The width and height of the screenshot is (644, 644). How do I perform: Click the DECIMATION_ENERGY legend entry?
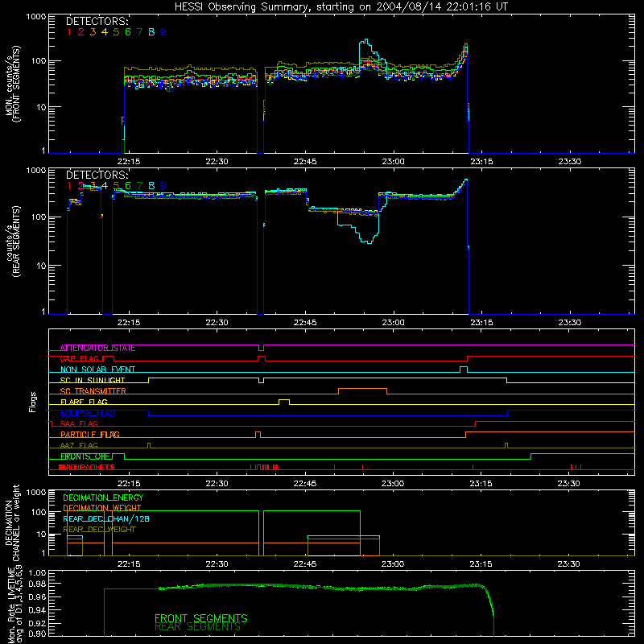(x=103, y=497)
